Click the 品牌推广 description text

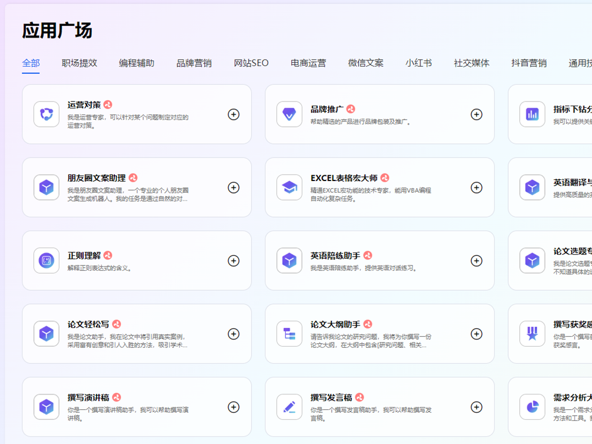tap(361, 122)
